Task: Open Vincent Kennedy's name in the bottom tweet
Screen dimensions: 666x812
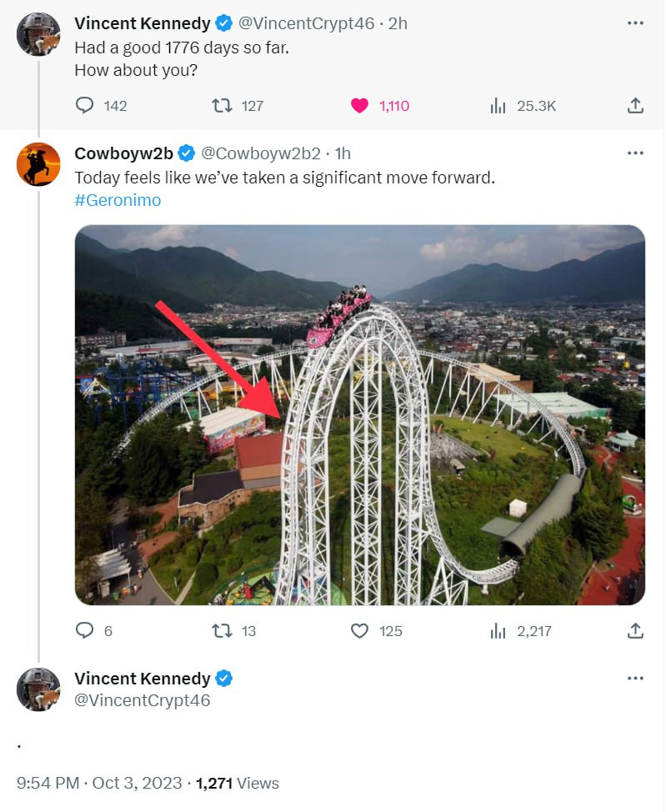Action: click(143, 679)
